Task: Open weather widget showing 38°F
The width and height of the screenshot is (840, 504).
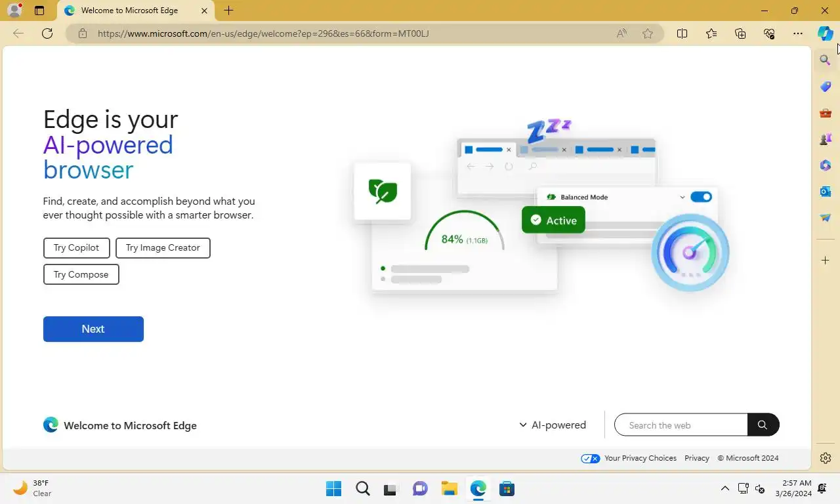Action: click(x=33, y=488)
